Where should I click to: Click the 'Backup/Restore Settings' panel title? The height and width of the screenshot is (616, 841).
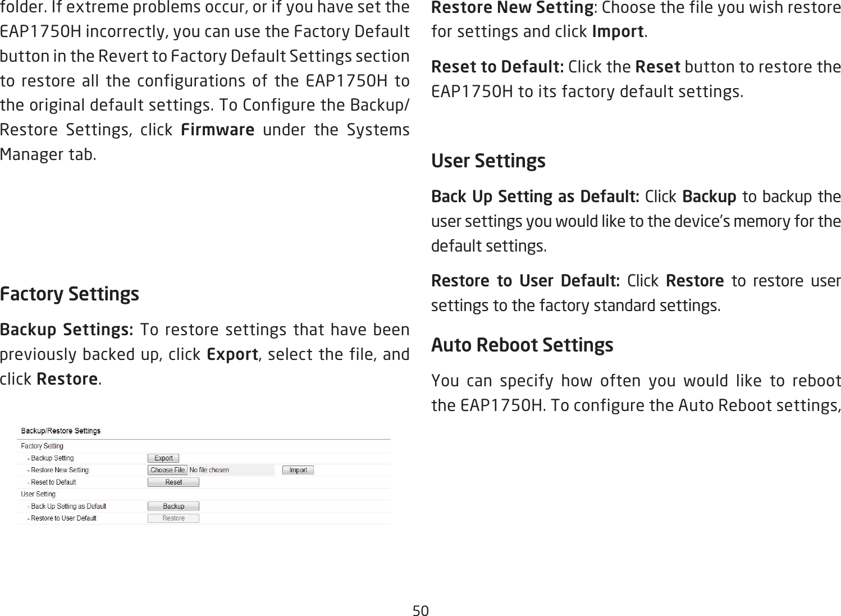pyautogui.click(x=61, y=431)
